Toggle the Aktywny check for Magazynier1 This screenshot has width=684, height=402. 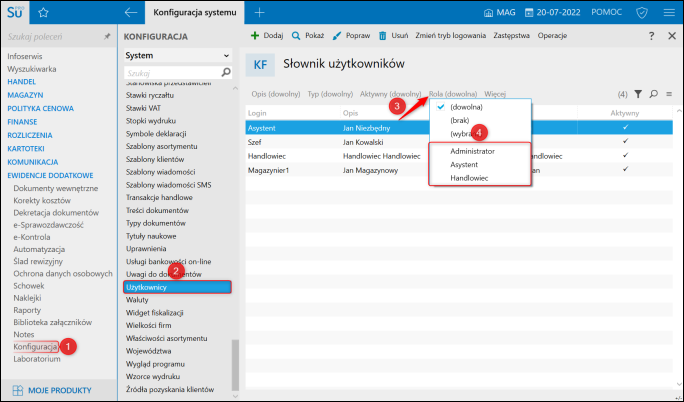[x=625, y=169]
